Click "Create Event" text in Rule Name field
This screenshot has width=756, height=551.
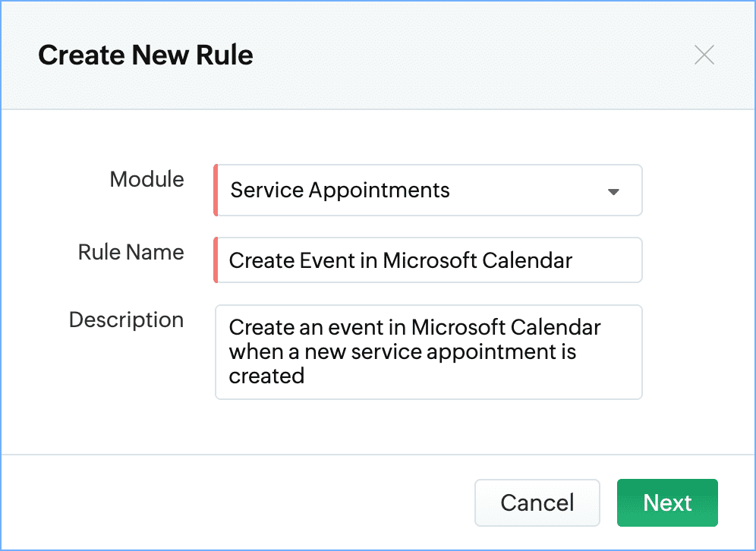pos(292,261)
